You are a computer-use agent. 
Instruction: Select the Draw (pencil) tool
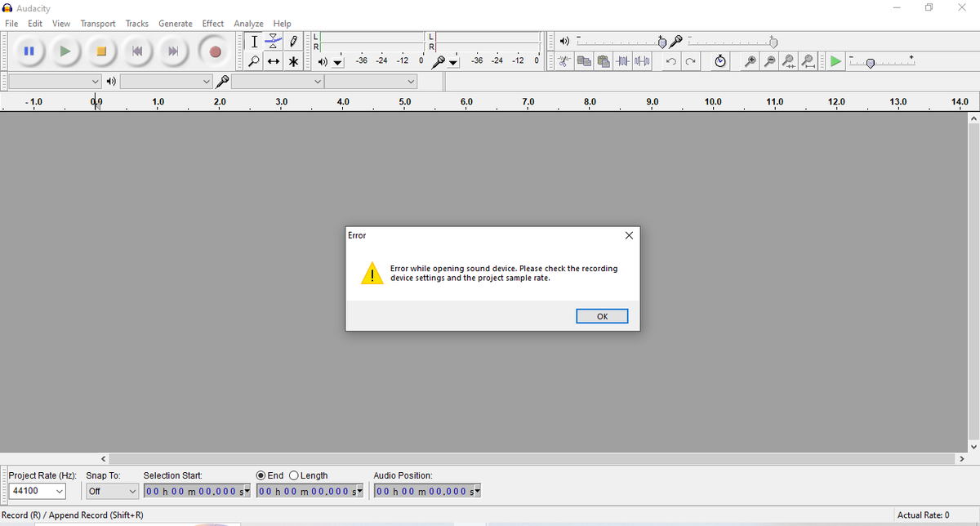coord(292,41)
